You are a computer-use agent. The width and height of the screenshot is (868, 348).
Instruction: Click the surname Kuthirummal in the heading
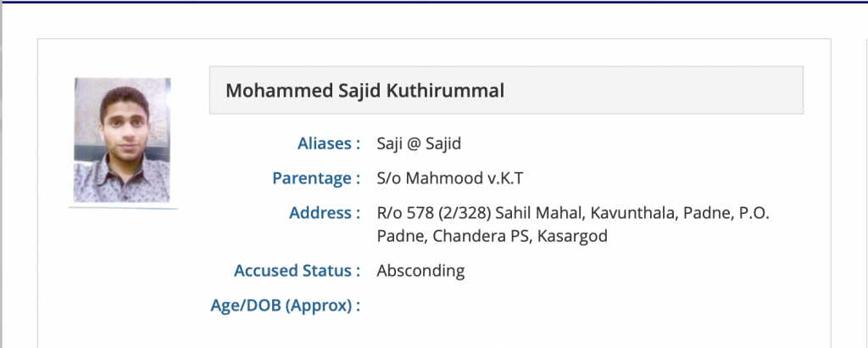[x=451, y=90]
